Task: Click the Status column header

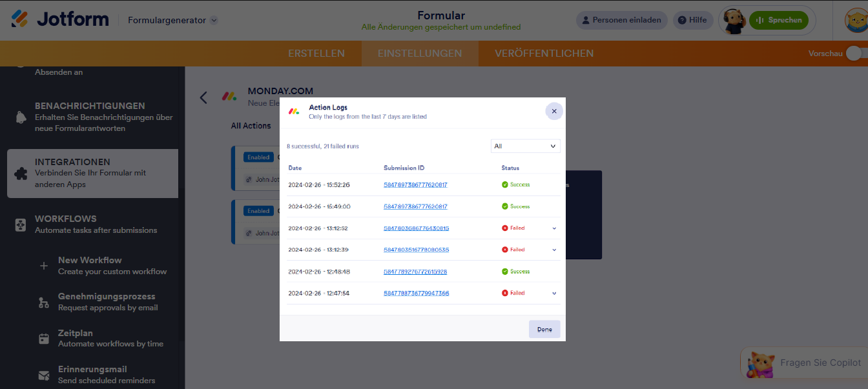Action: click(510, 168)
